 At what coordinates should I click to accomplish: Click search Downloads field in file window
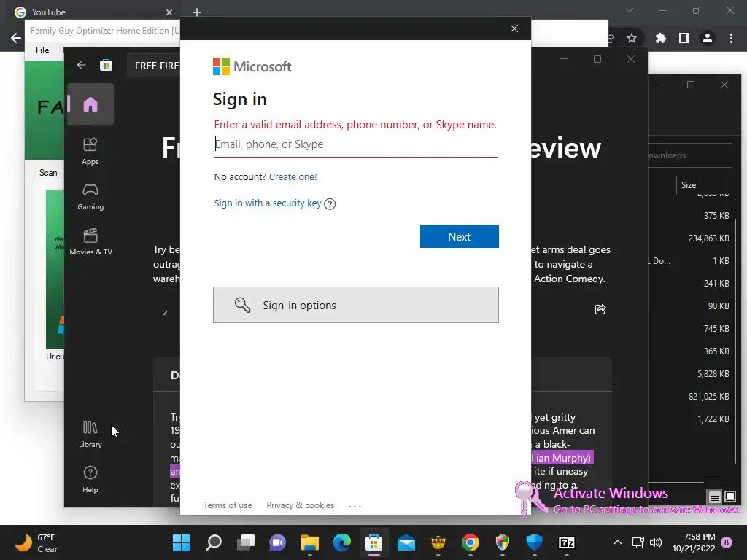690,155
